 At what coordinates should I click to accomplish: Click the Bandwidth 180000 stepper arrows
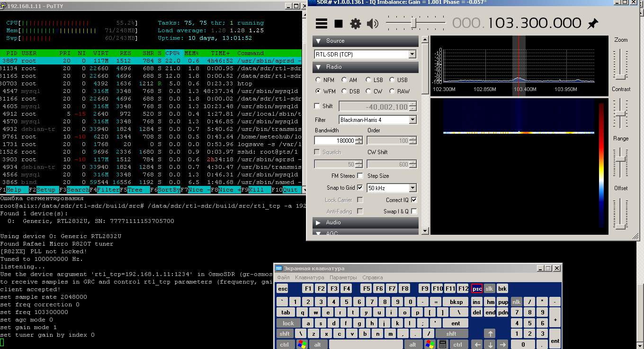[x=359, y=140]
